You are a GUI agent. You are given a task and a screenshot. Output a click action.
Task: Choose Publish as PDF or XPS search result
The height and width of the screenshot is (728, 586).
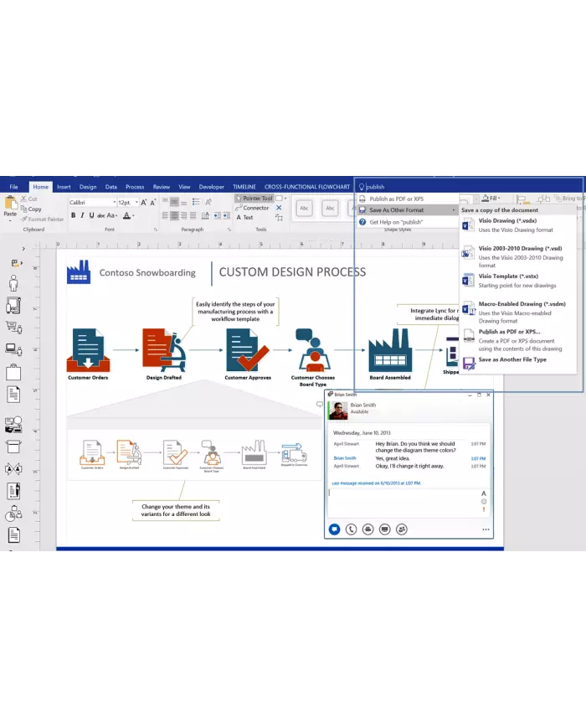408,199
